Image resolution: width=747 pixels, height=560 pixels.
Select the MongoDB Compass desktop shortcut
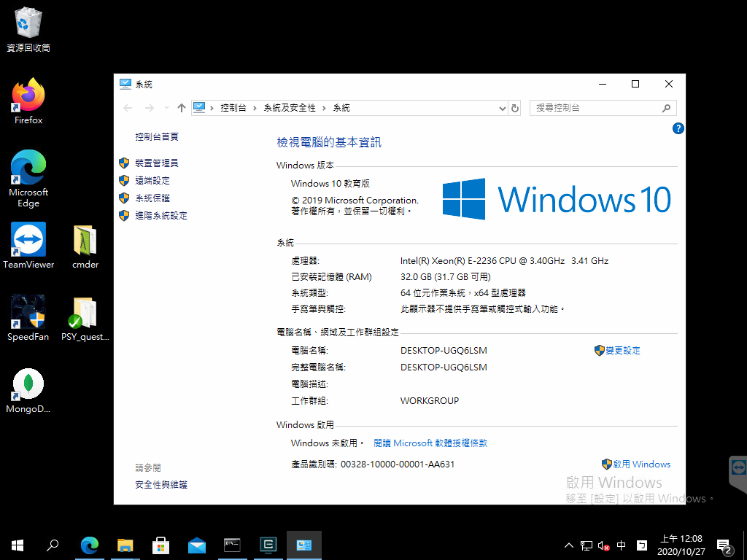(x=28, y=391)
